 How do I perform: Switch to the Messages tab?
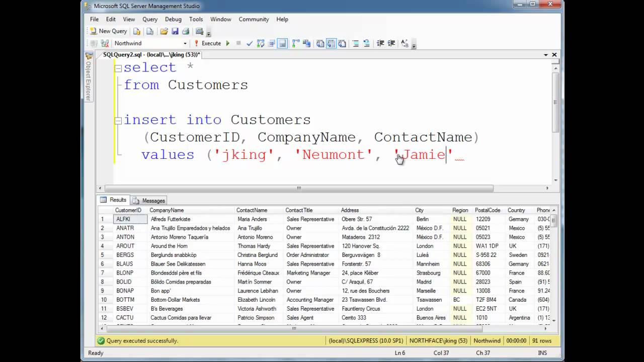149,201
